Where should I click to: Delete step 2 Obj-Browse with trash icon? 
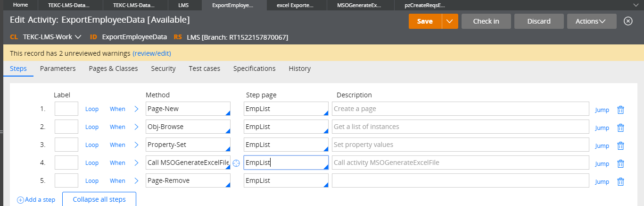(x=621, y=127)
